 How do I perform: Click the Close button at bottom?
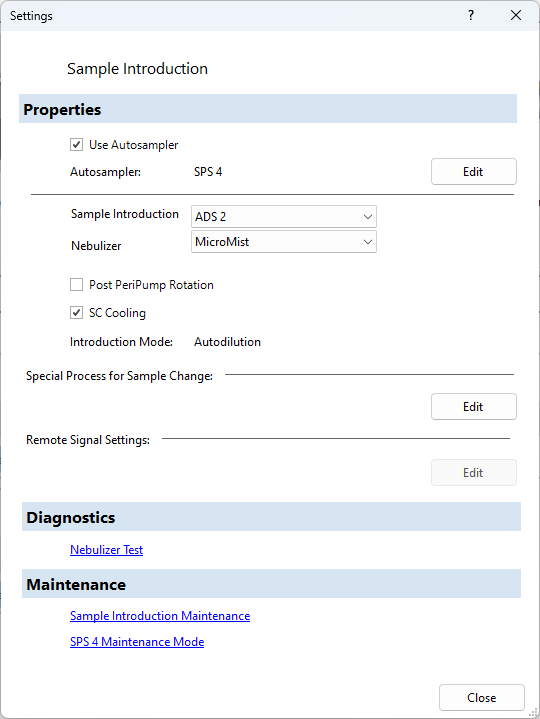point(481,697)
